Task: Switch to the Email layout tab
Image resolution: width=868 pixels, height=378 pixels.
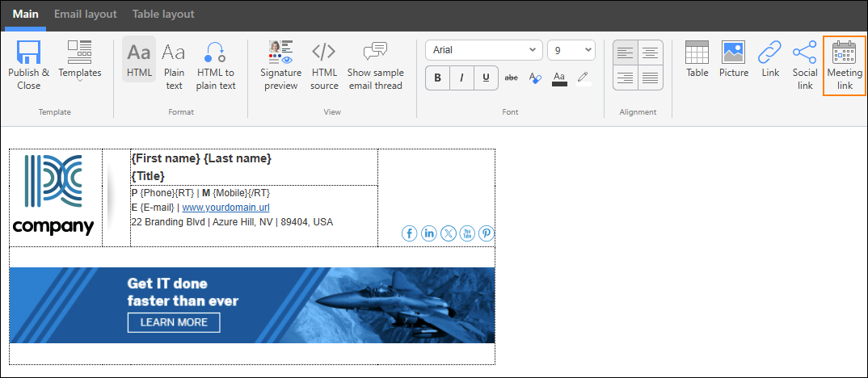Action: (85, 15)
